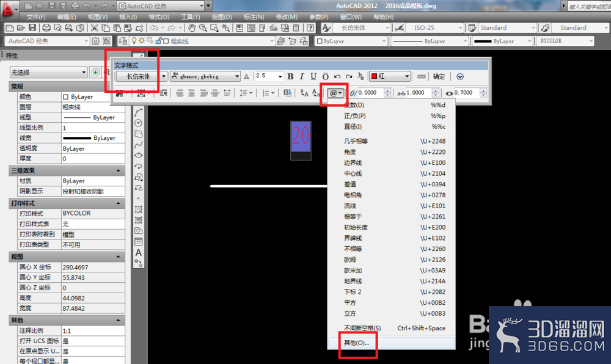Click the Insert Field icon
Screen dimensions: 611x364
[287, 93]
